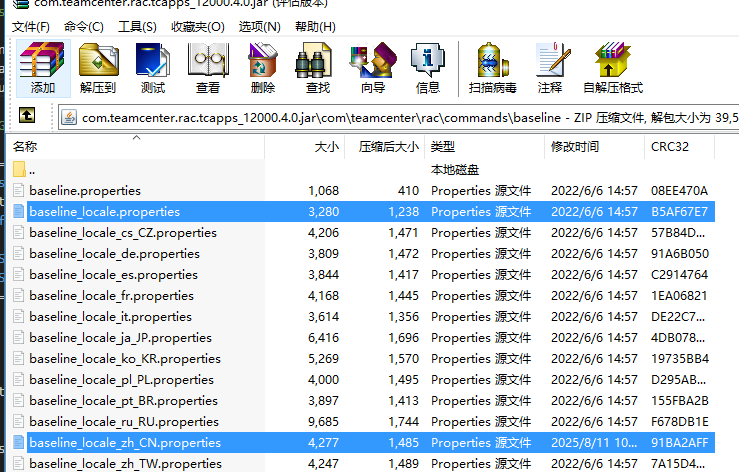Viewport: 739px width, 472px height.
Task: Click the 注释 (Comment) toolbar icon
Action: (550, 67)
